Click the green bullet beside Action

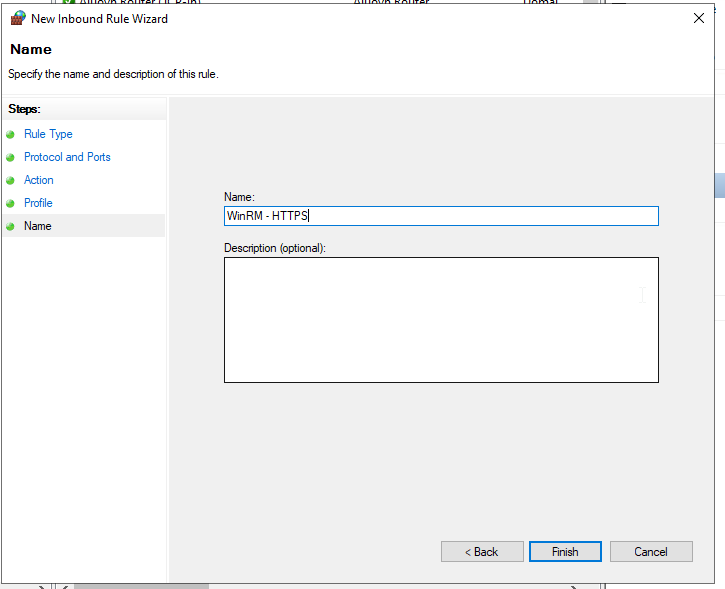[11, 180]
